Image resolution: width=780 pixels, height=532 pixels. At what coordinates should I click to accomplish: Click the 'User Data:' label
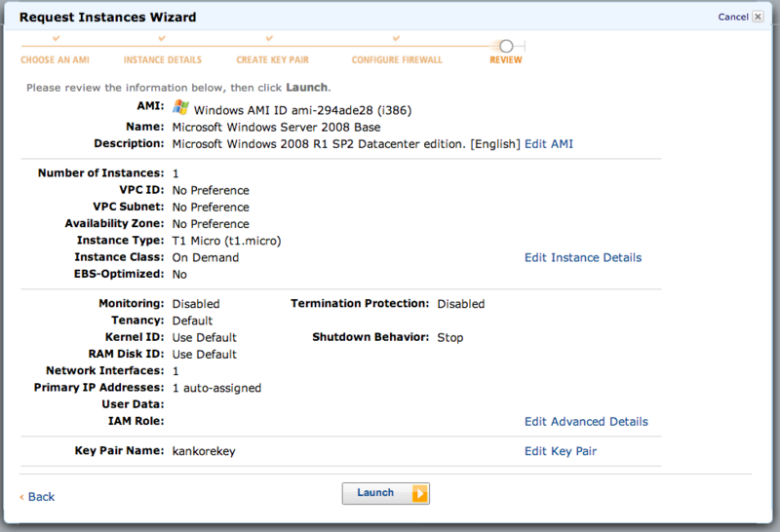(x=134, y=404)
